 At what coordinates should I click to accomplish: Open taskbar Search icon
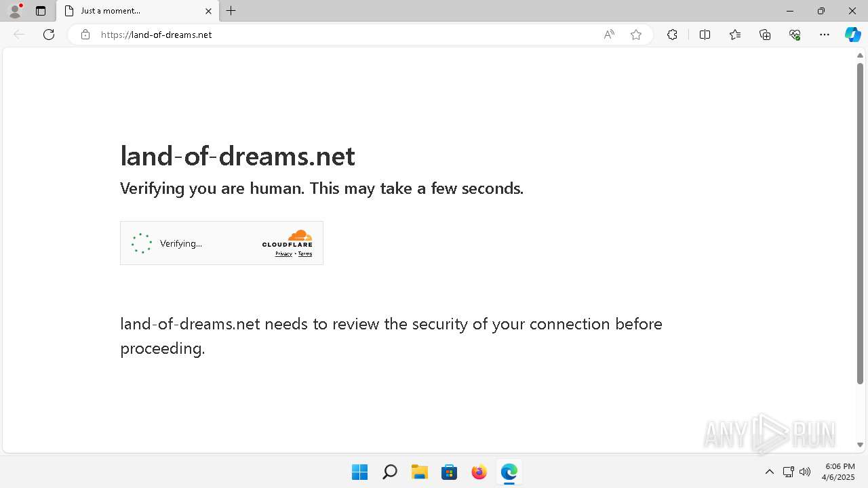click(389, 472)
